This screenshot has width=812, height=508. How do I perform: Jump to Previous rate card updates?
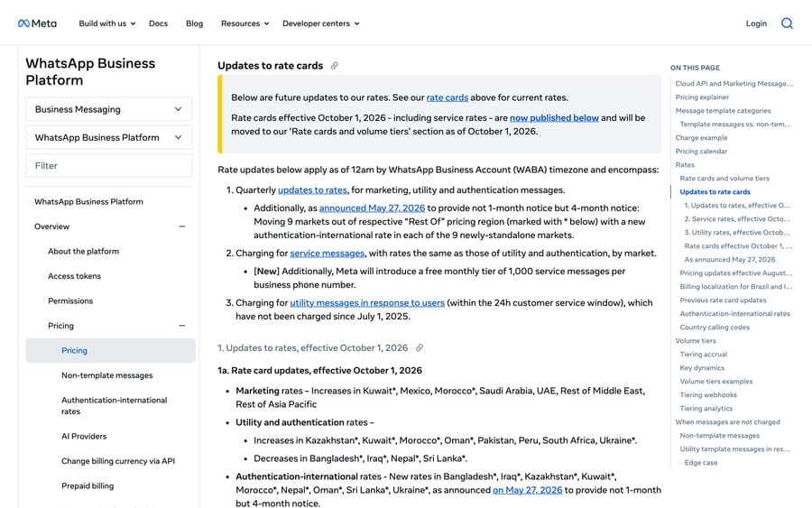723,300
